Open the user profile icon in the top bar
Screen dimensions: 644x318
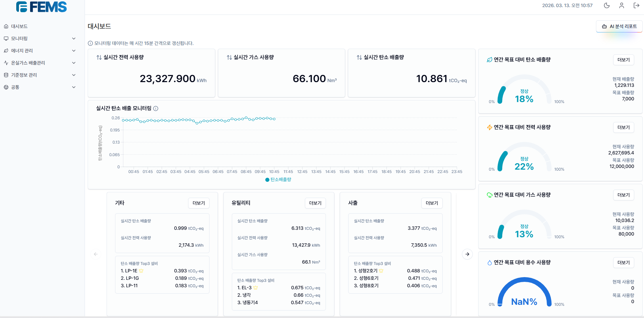622,5
